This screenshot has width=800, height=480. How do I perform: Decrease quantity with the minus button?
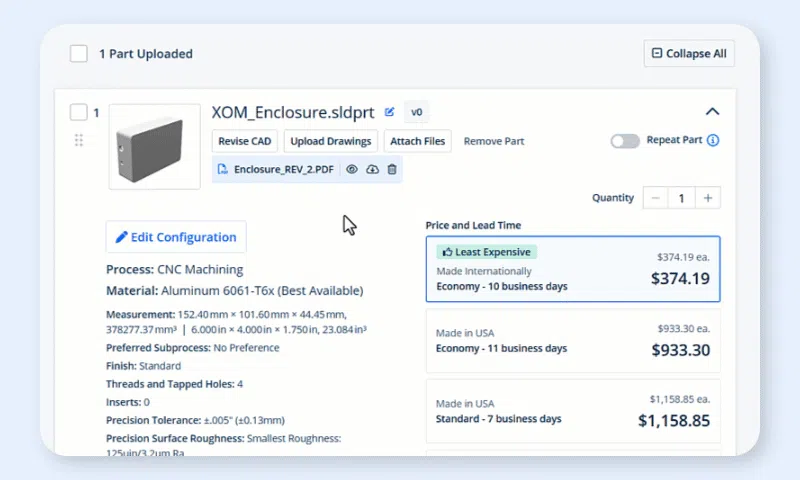click(x=656, y=198)
